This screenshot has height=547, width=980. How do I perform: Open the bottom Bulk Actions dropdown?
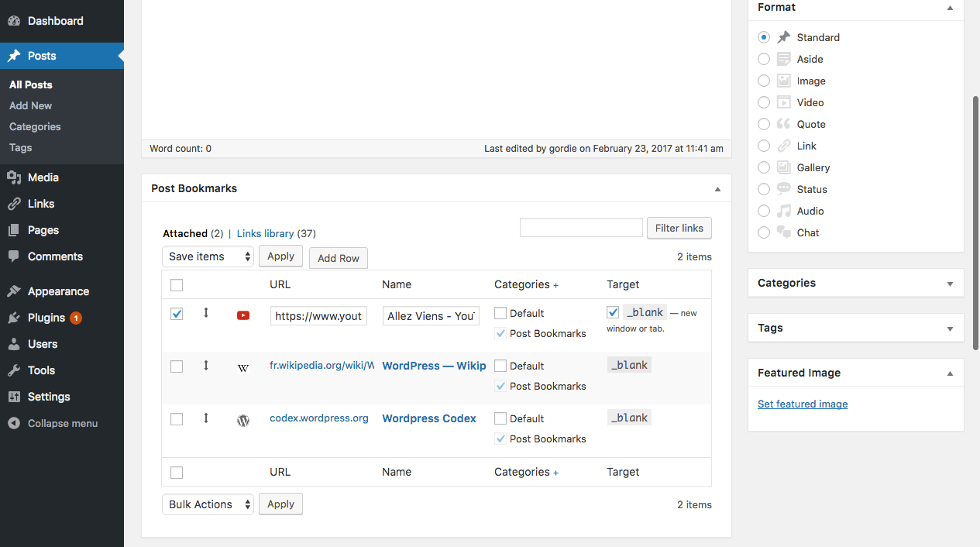208,504
